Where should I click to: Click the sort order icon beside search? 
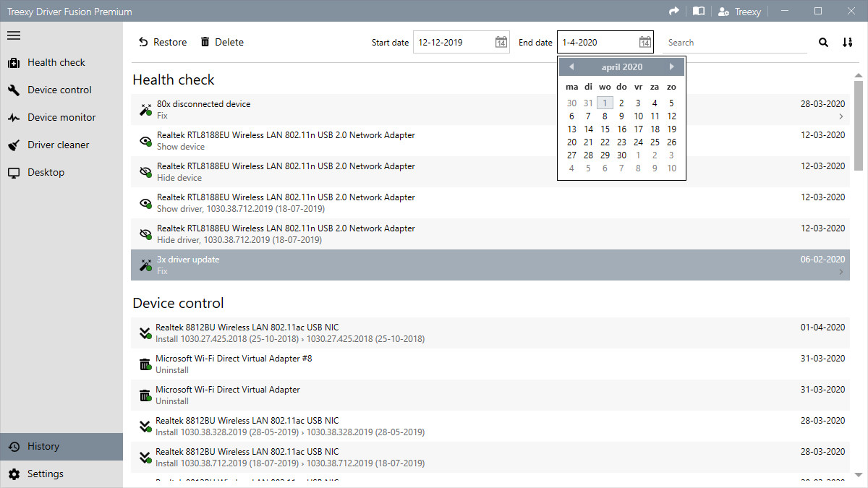(x=847, y=43)
